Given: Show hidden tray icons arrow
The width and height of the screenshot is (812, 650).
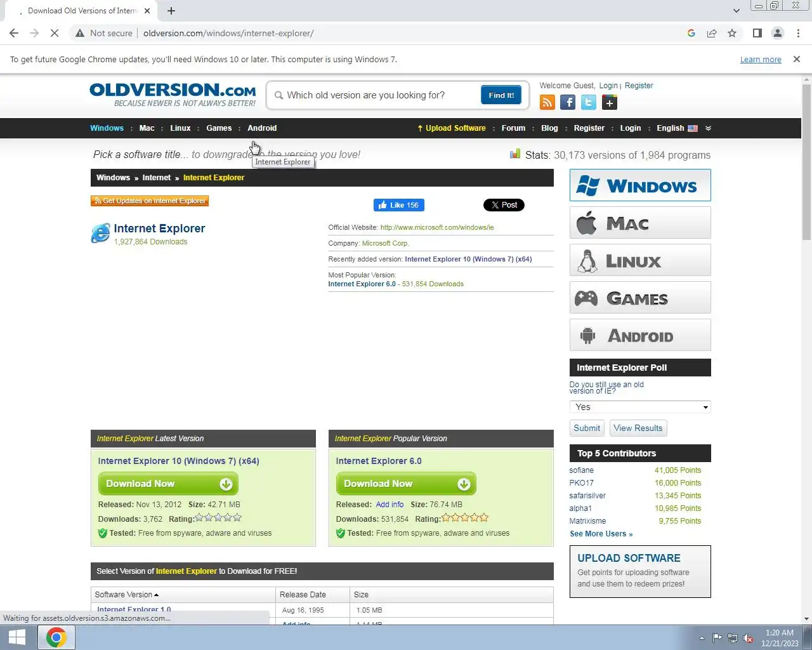Looking at the screenshot, I should pyautogui.click(x=702, y=638).
